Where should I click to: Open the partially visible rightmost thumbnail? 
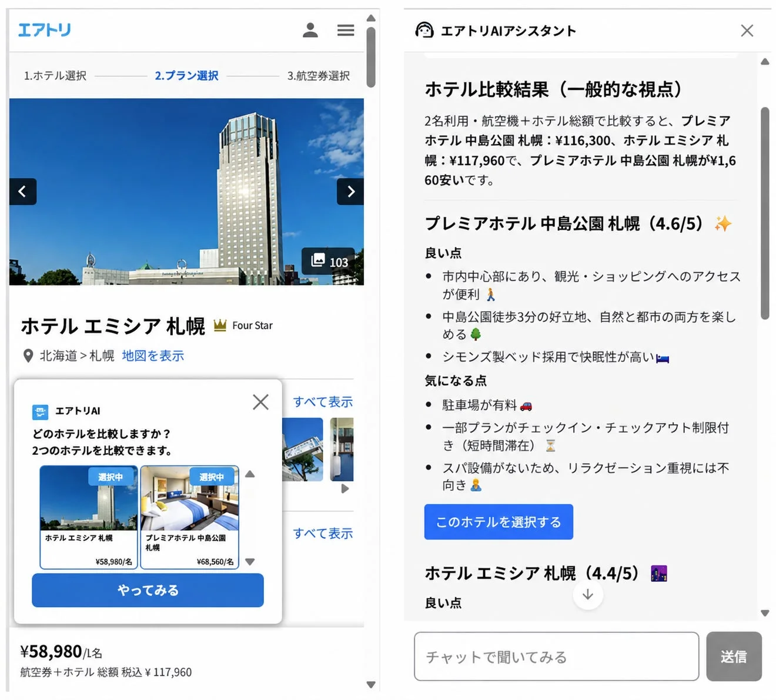(x=342, y=450)
